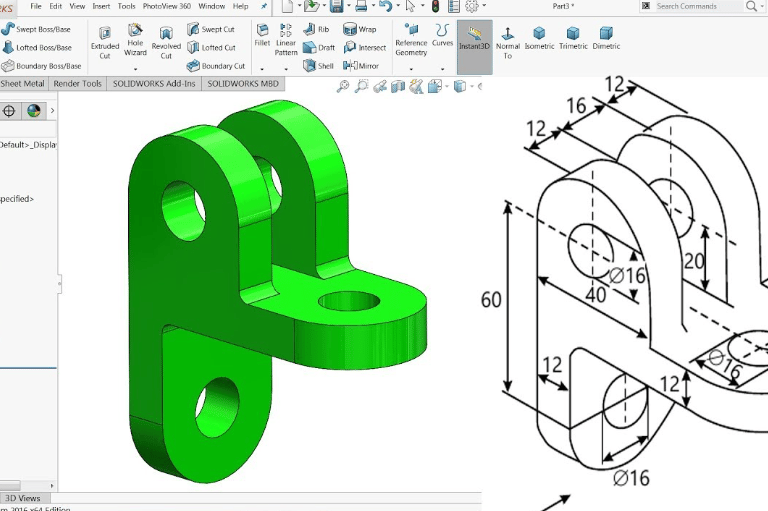
Task: Expand the Hole Wizard dropdown arrow
Action: click(x=135, y=69)
